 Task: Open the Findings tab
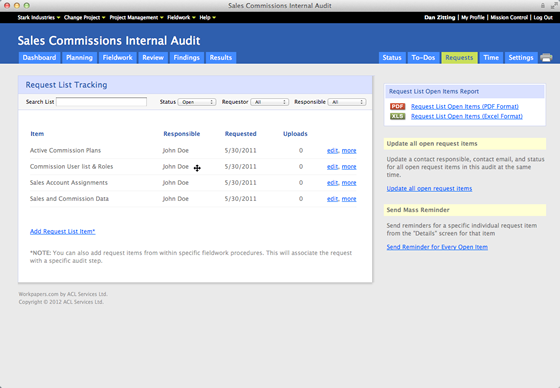coord(186,58)
